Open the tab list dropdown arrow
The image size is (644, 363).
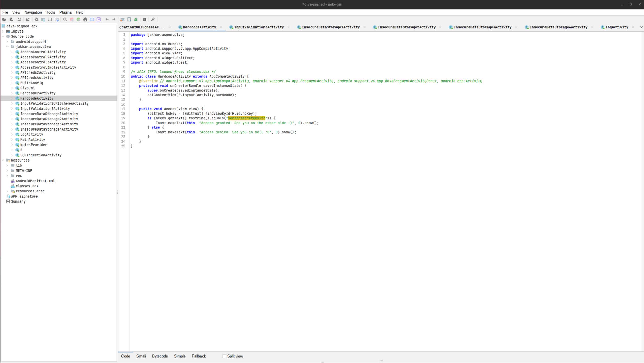tap(641, 27)
